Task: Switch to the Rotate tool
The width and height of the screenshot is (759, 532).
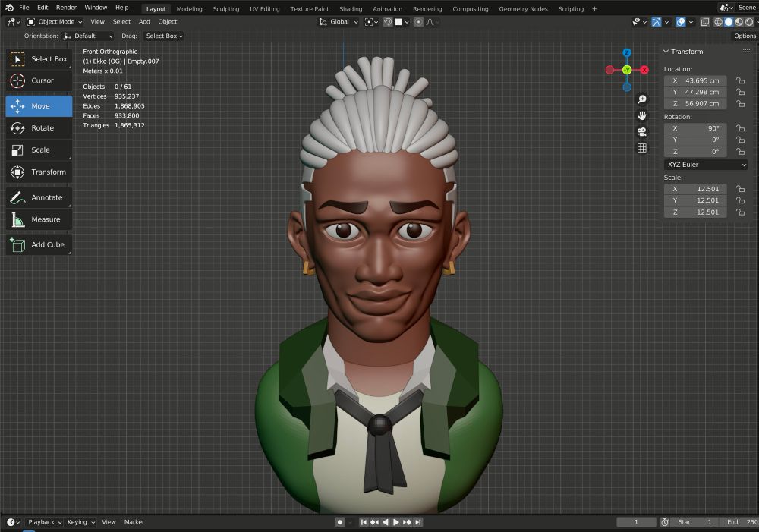Action: point(39,127)
